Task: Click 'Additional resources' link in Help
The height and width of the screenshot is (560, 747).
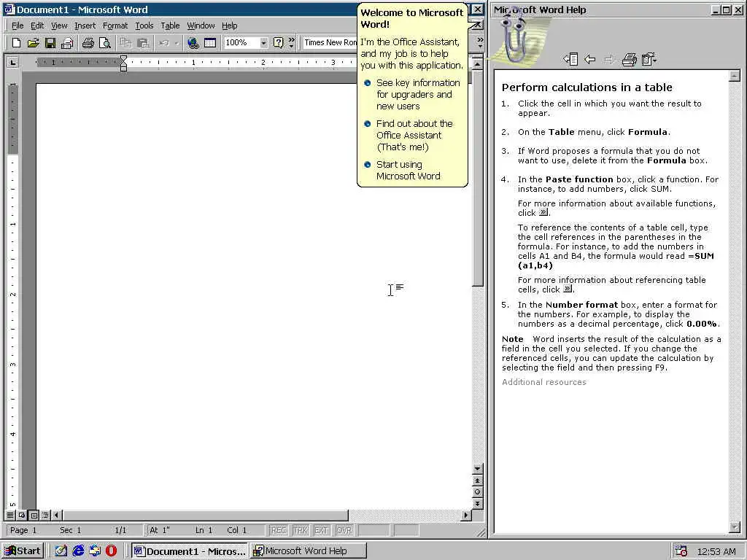Action: pyautogui.click(x=544, y=382)
